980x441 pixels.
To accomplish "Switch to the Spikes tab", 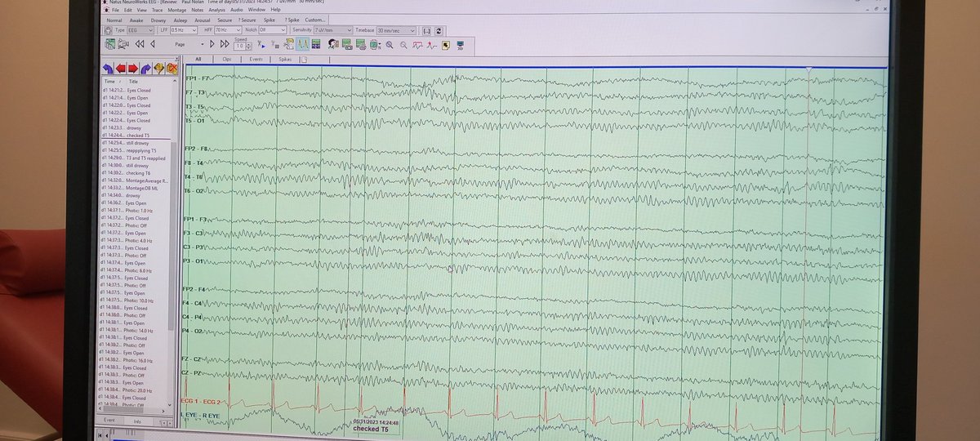I will (x=285, y=60).
